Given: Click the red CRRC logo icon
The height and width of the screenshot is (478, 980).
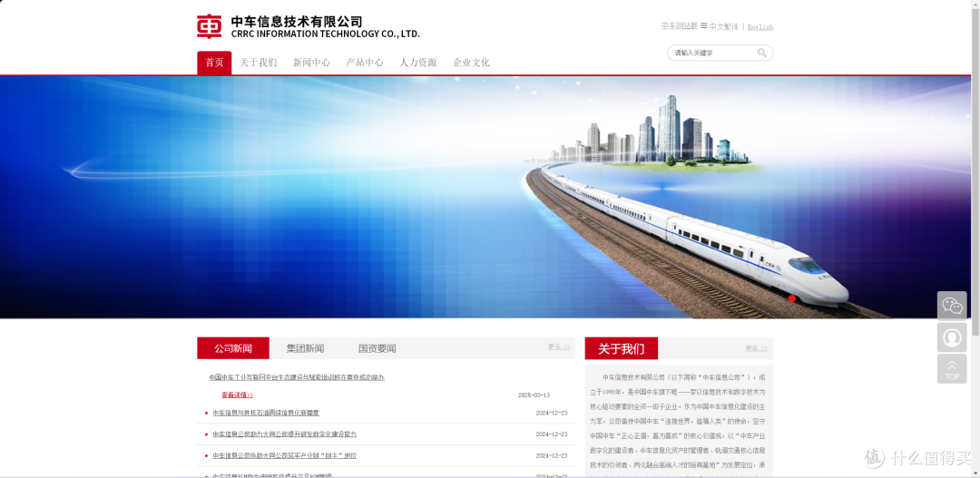Looking at the screenshot, I should (210, 26).
